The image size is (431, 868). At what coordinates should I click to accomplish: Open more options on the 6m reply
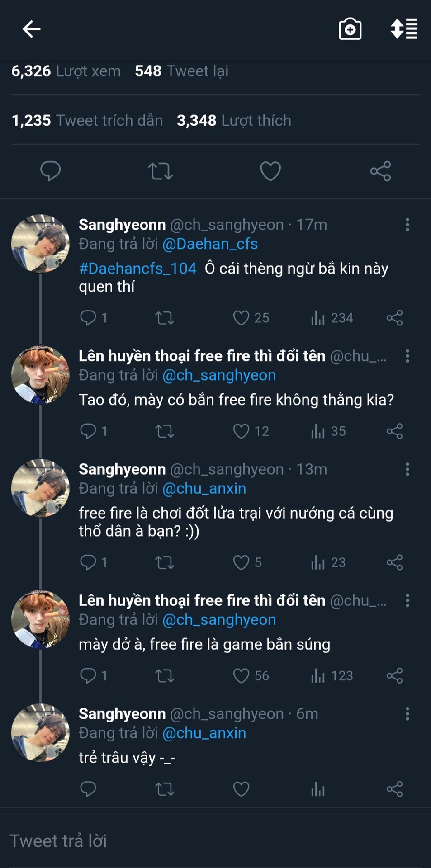coord(407,714)
